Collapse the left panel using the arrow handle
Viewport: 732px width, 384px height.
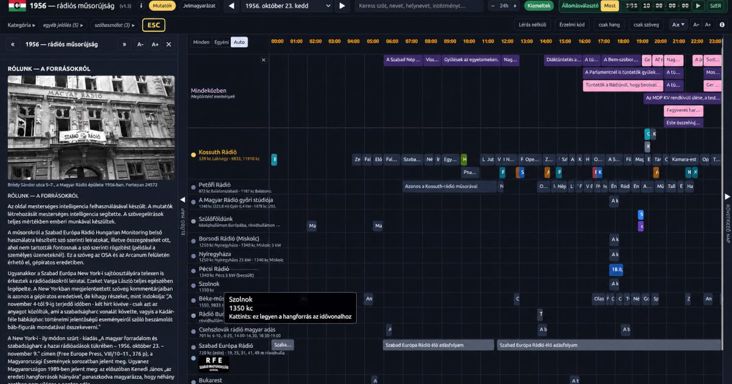(x=183, y=200)
